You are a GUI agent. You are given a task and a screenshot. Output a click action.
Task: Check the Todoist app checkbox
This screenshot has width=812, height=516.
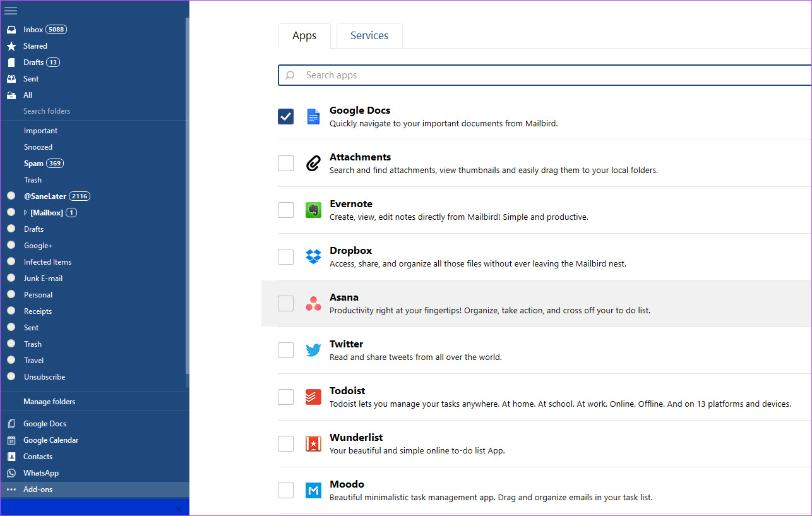coord(285,397)
